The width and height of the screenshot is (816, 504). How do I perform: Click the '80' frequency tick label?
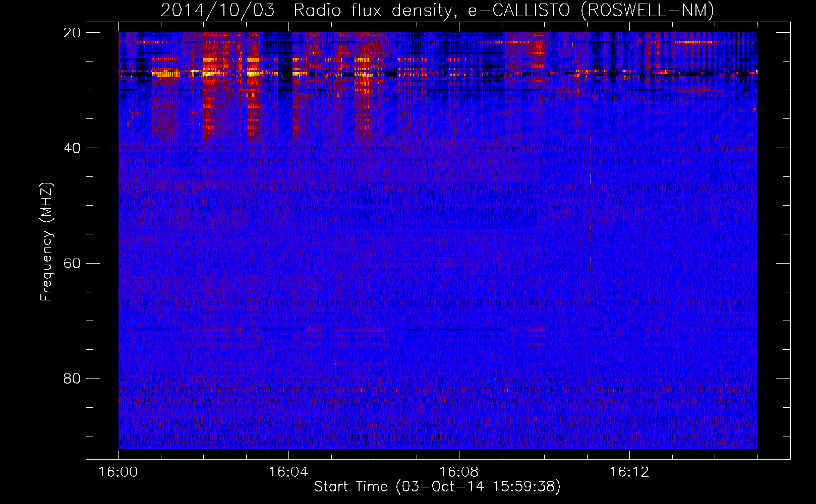(x=72, y=379)
